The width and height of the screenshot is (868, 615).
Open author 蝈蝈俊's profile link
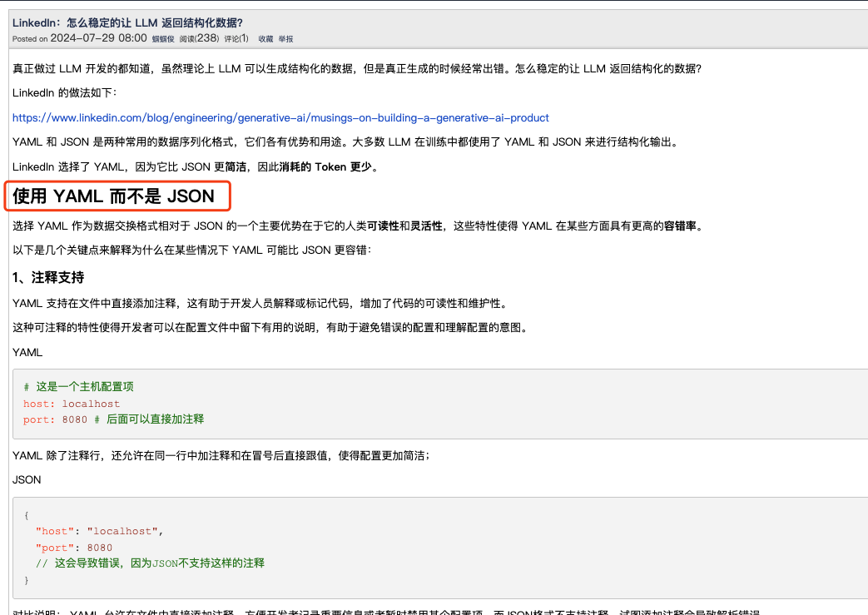(163, 39)
